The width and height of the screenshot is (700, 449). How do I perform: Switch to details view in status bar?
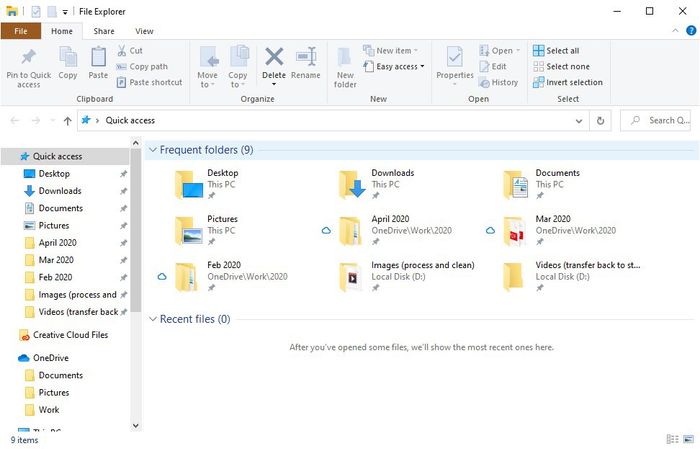click(670, 439)
